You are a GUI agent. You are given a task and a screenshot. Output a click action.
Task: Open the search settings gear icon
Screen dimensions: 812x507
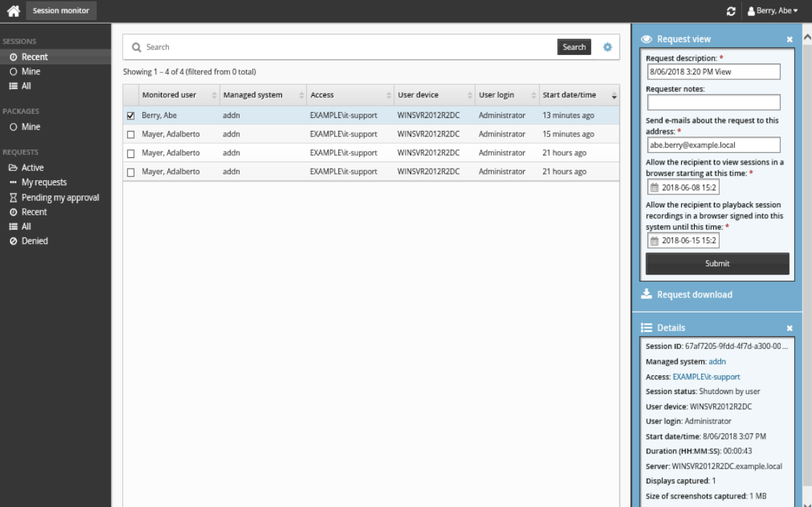[x=607, y=47]
